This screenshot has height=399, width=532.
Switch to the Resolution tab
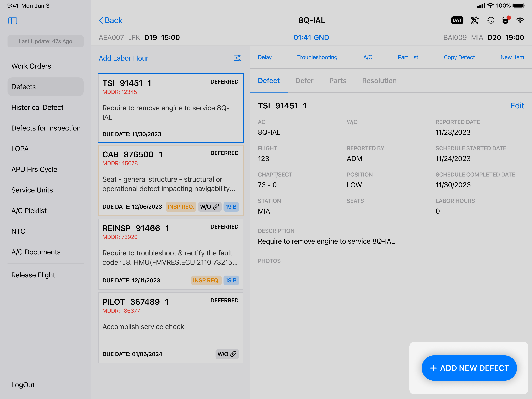tap(379, 81)
